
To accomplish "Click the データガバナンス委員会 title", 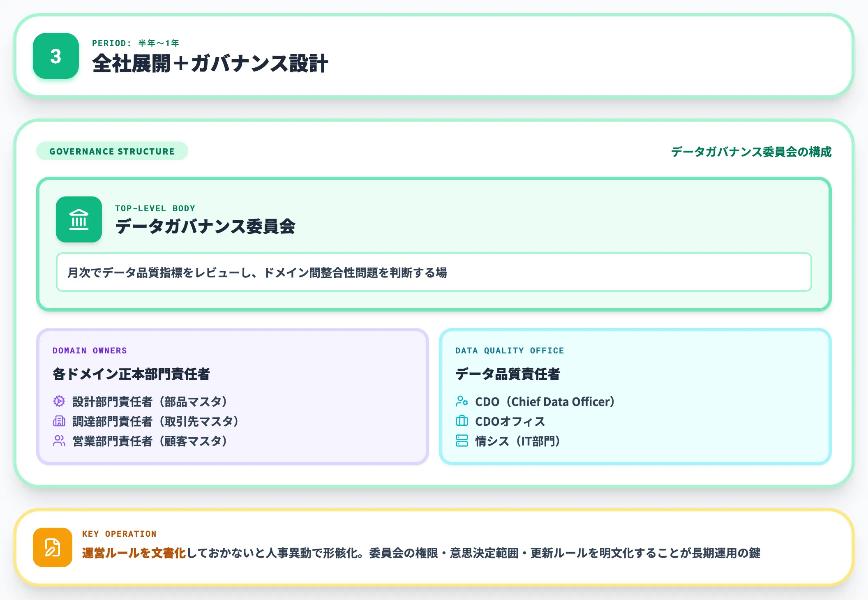I will click(x=205, y=226).
